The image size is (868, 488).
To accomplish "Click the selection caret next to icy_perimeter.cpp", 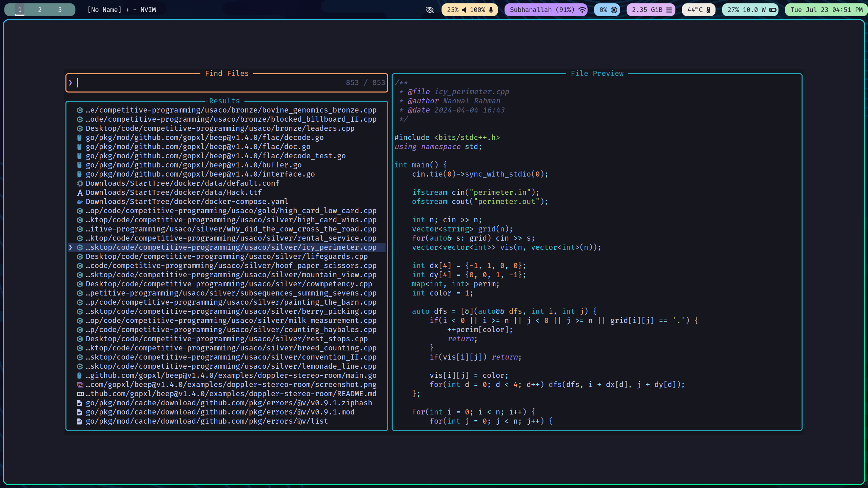I will coord(70,247).
